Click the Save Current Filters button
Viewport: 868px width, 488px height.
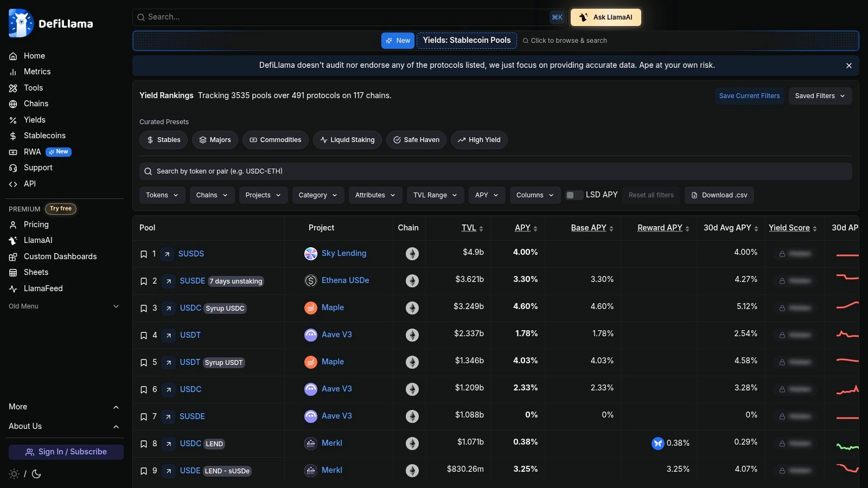[x=749, y=95]
